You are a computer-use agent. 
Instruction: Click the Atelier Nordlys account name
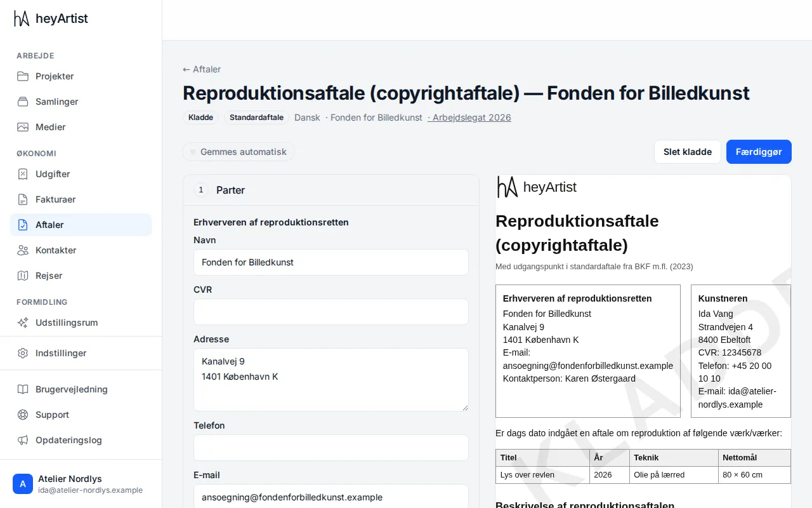pyautogui.click(x=70, y=479)
